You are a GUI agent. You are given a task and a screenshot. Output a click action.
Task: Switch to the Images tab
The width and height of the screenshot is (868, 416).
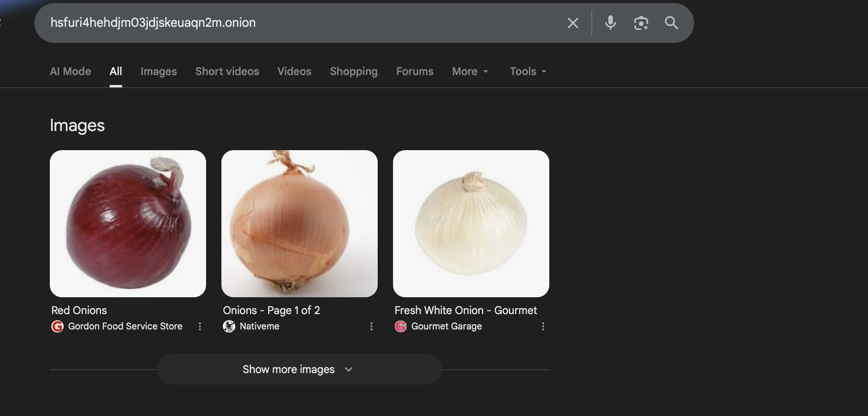(x=159, y=71)
